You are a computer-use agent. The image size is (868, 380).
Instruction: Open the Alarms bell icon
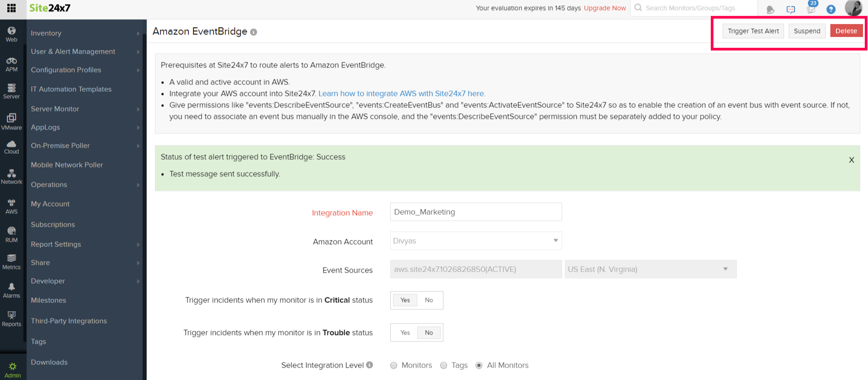[11, 290]
